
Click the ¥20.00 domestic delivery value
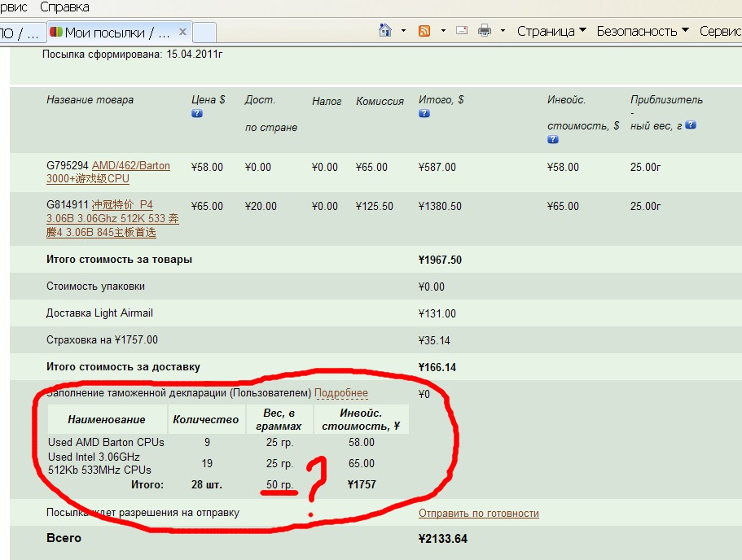point(261,206)
